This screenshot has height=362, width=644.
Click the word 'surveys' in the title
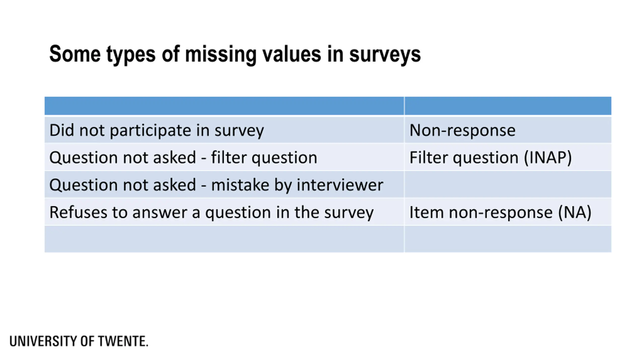pyautogui.click(x=385, y=56)
